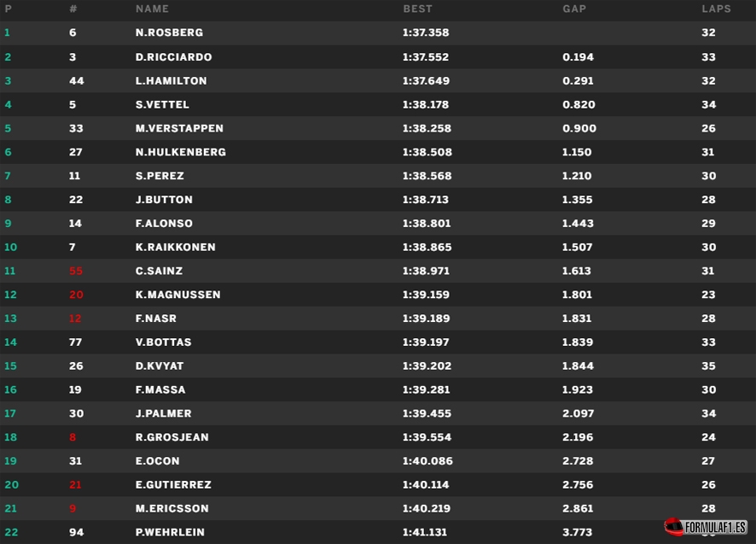
Task: Select F.ALONSO in the ninth row
Action: tap(164, 224)
